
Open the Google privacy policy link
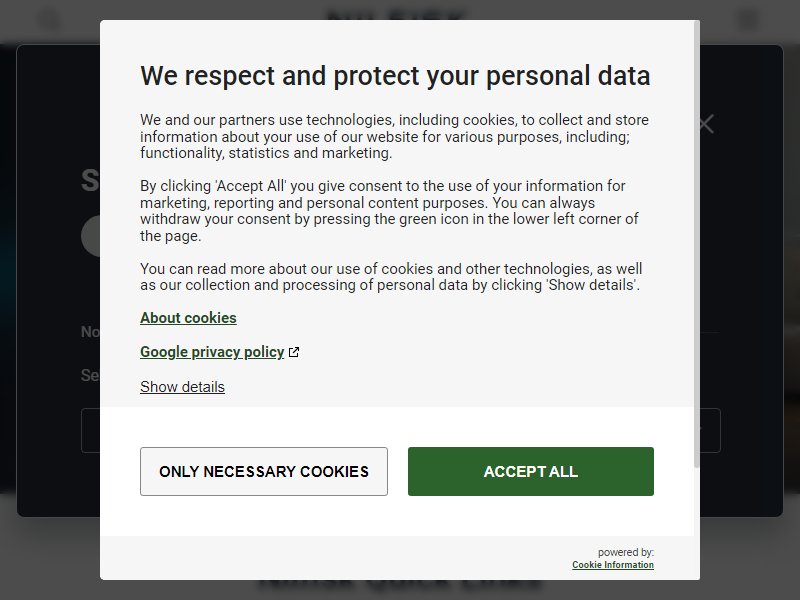pos(212,352)
